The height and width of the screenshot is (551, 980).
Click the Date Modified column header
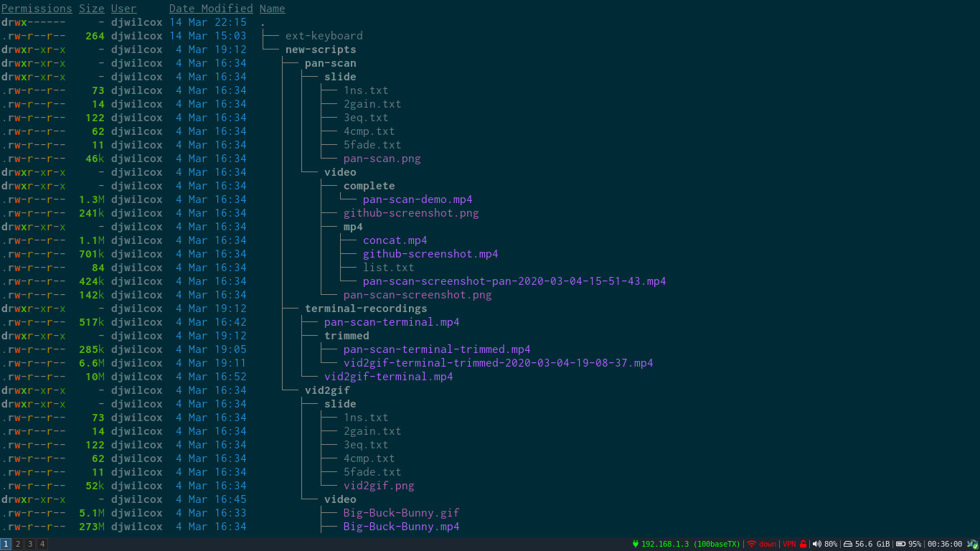[211, 9]
